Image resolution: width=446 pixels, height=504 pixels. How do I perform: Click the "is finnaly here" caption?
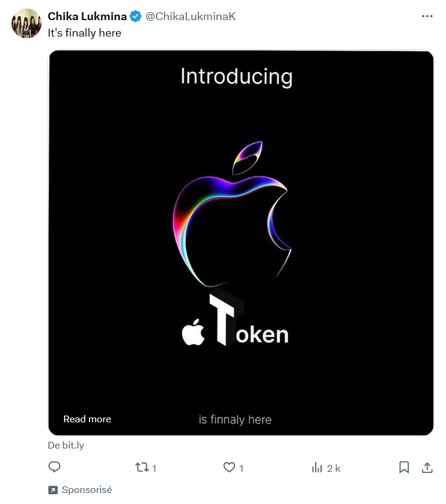[235, 419]
